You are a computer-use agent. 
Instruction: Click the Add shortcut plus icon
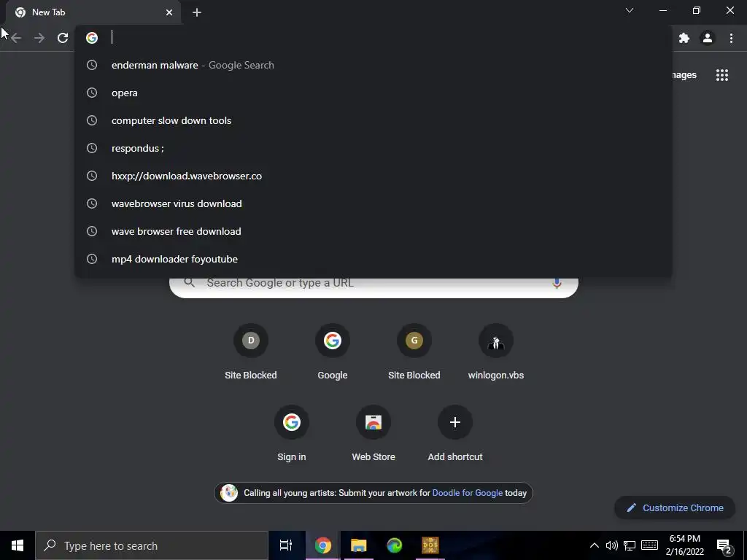coord(455,422)
